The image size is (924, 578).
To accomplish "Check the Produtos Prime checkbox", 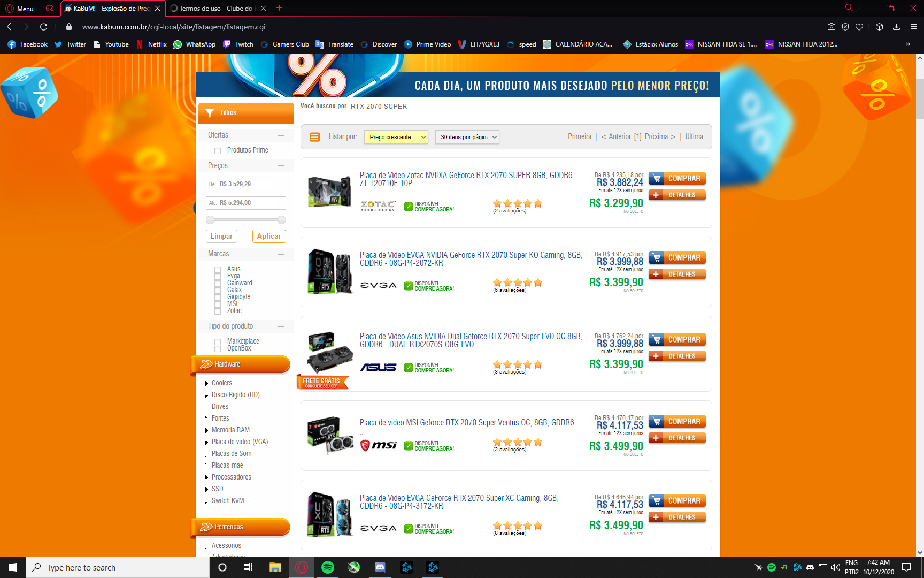I will click(x=218, y=151).
